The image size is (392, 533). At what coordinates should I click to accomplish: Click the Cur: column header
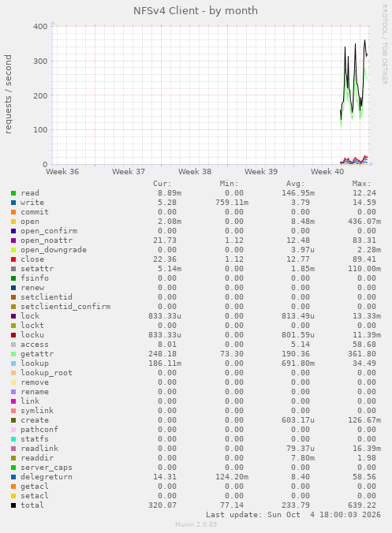[162, 184]
